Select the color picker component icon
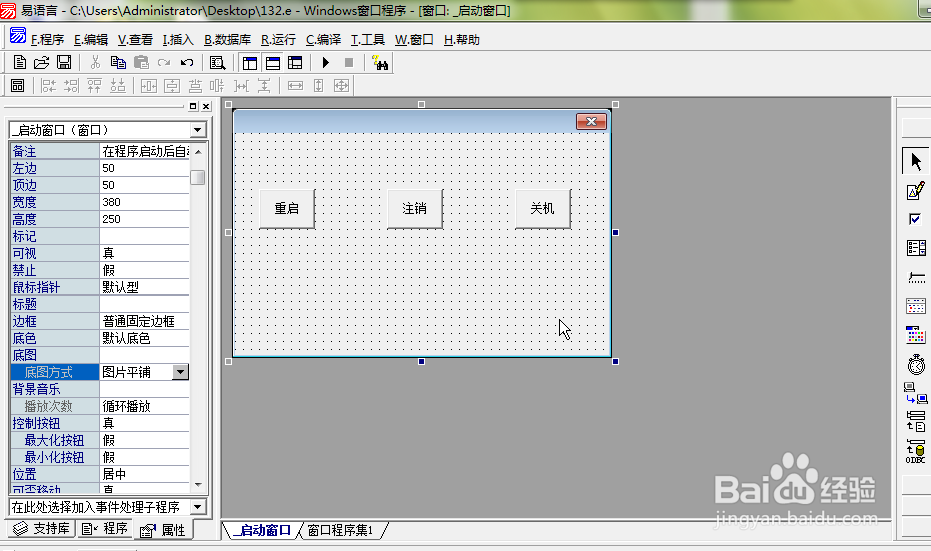 coord(916,335)
